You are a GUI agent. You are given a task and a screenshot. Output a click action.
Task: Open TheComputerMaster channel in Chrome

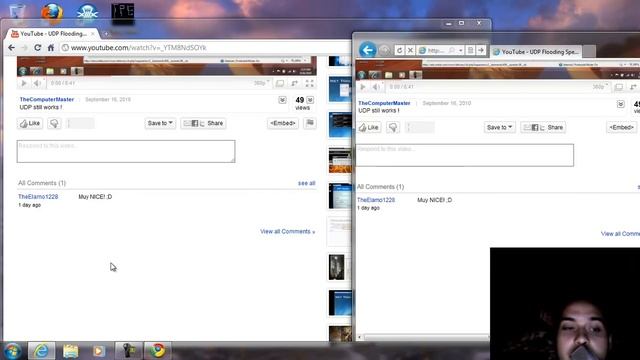tap(47, 99)
